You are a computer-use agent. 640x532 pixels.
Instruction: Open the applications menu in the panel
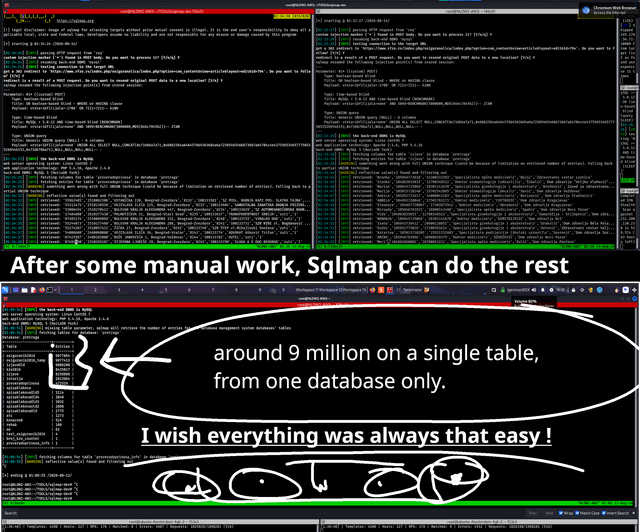point(5,290)
